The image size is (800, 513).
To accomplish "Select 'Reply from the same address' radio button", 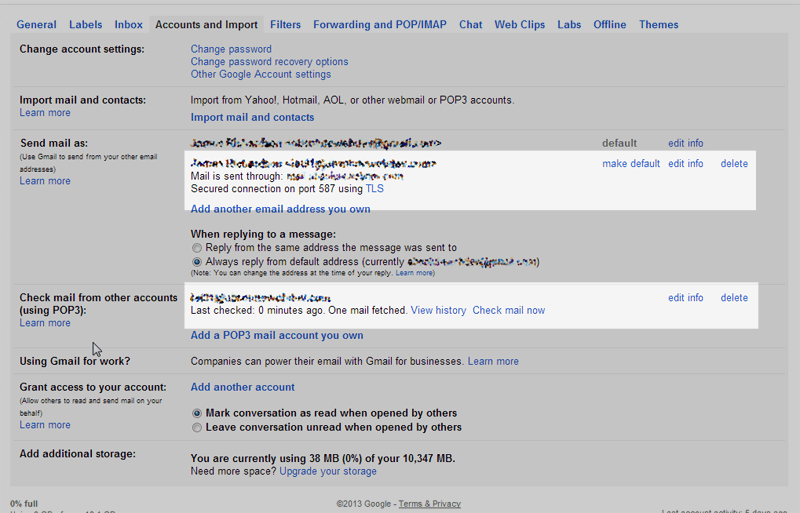I will (197, 248).
